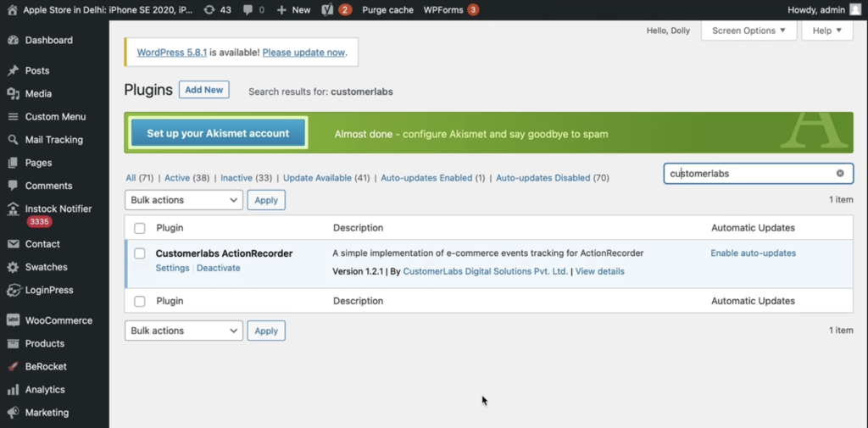868x428 pixels.
Task: Click the Automatic Updates column header at top
Action: coord(753,228)
